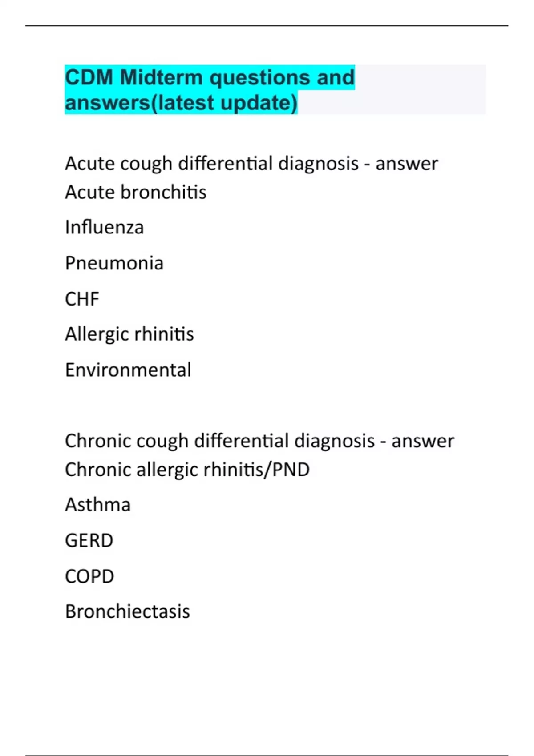This screenshot has width=534, height=756.
Task: Click the "Chronic cough differential diagnosis" heading
Action: [219, 441]
